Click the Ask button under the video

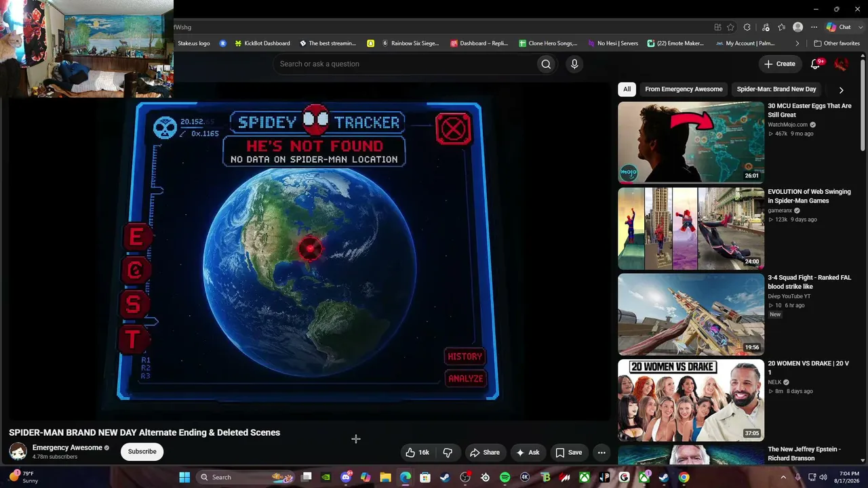[528, 452]
